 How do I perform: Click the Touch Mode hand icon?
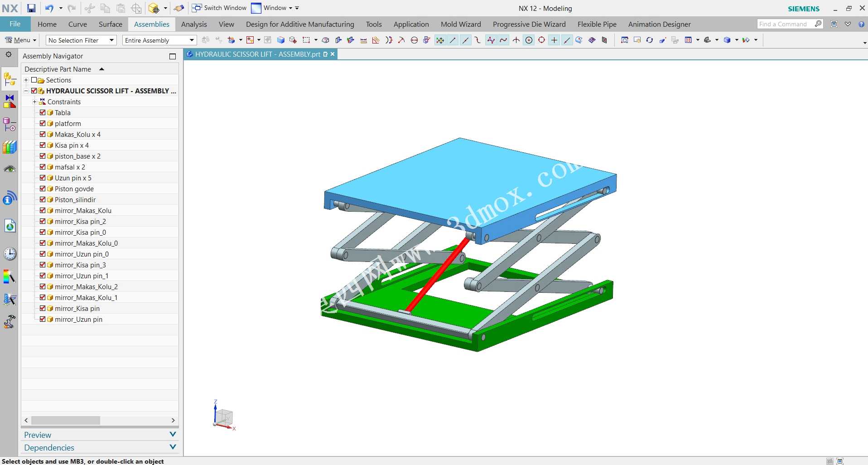click(179, 8)
